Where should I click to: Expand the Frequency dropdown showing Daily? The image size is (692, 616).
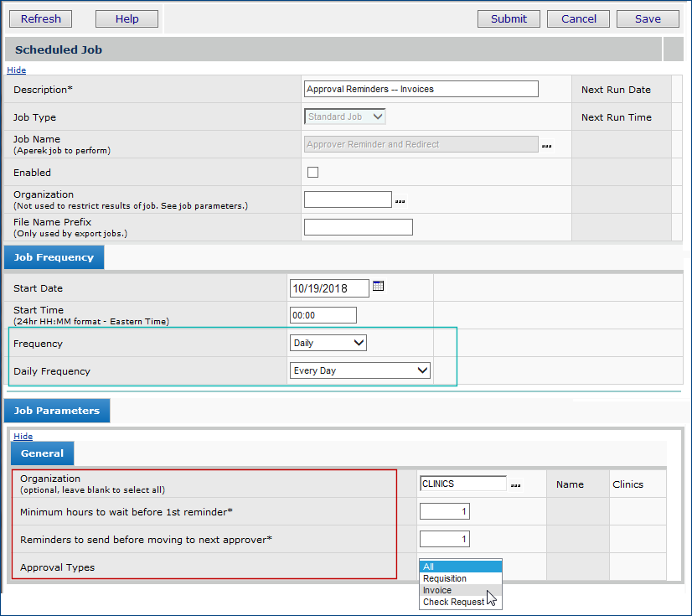[x=328, y=343]
